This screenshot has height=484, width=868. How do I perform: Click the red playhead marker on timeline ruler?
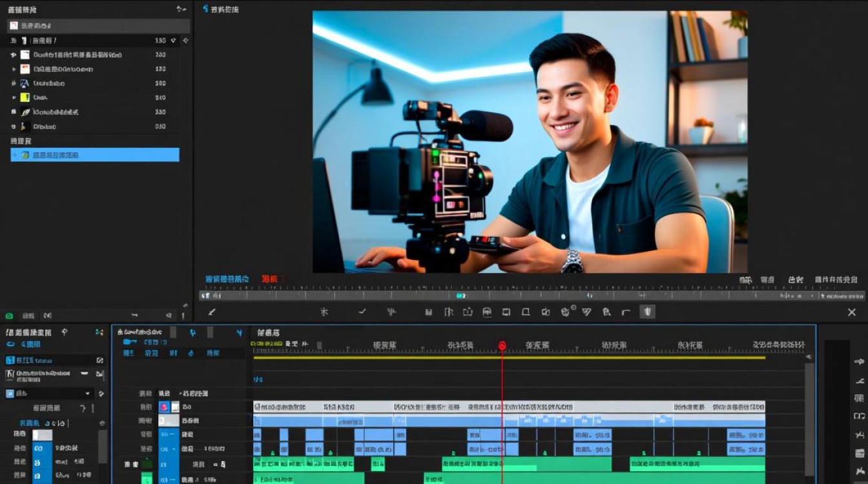pyautogui.click(x=502, y=346)
